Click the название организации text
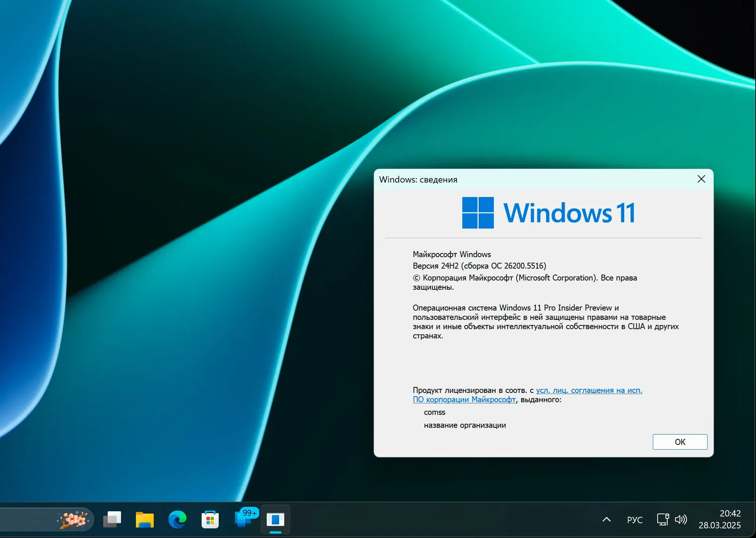 (x=465, y=425)
